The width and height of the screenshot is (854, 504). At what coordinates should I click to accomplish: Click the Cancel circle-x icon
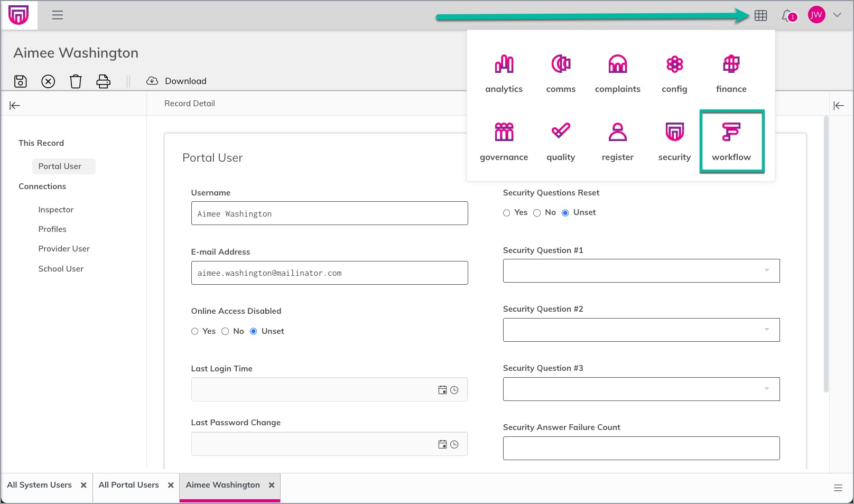(x=48, y=81)
